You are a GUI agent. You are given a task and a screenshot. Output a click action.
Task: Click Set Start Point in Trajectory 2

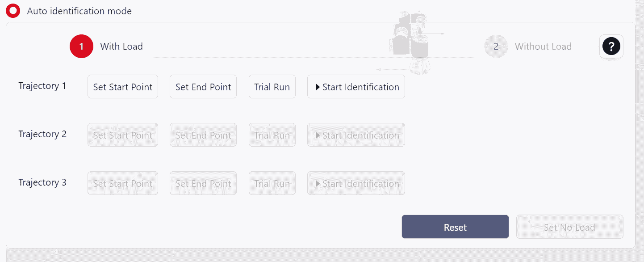click(x=123, y=135)
